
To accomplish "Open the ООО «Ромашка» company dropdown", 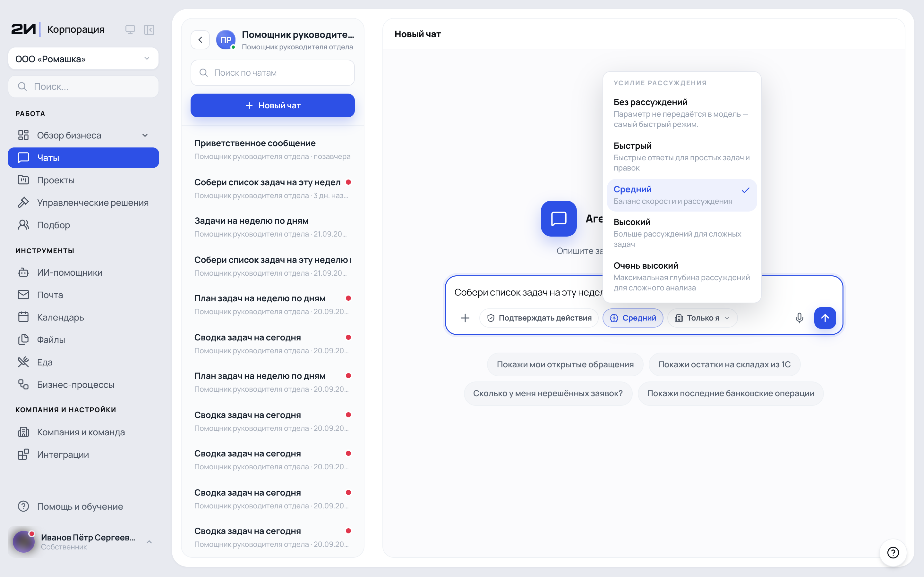I will [x=83, y=59].
